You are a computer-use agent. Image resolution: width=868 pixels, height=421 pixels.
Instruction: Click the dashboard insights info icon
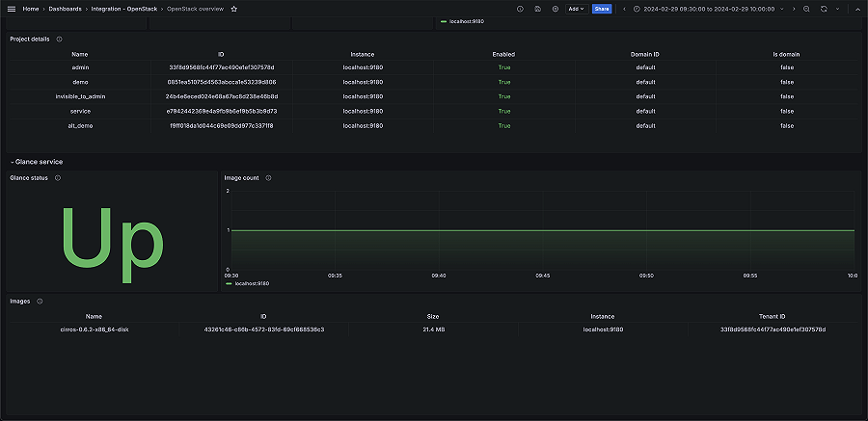520,9
